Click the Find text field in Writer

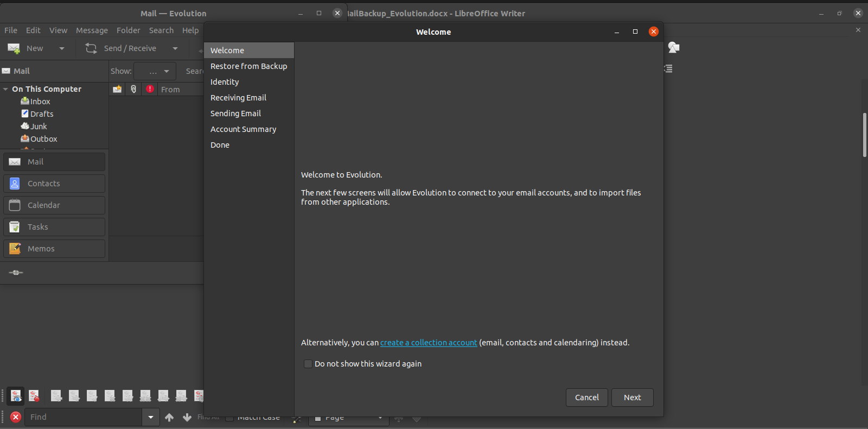point(83,417)
